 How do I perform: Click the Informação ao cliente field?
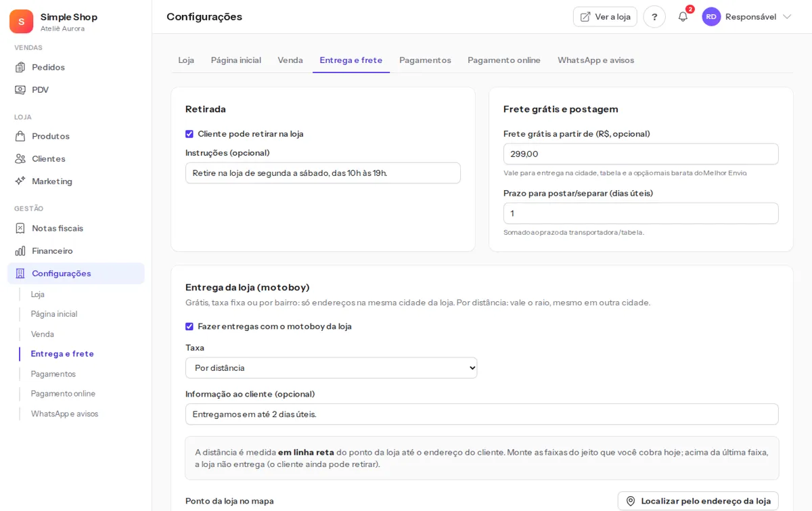click(x=482, y=414)
